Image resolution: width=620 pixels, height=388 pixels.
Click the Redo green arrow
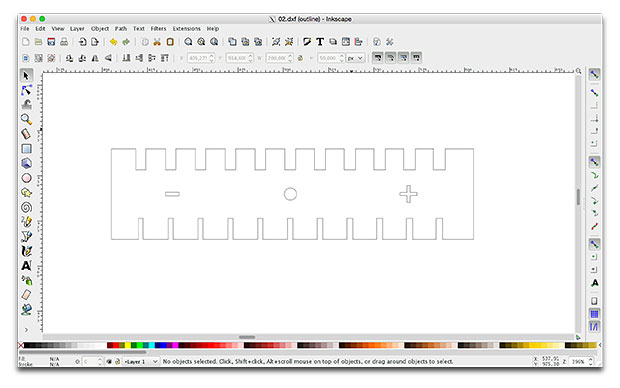pos(126,42)
